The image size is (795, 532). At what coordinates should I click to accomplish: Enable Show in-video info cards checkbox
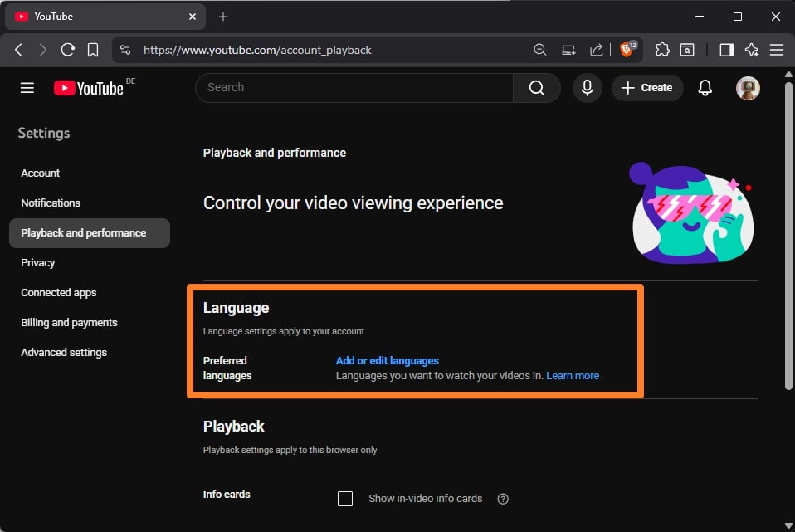[x=345, y=499]
